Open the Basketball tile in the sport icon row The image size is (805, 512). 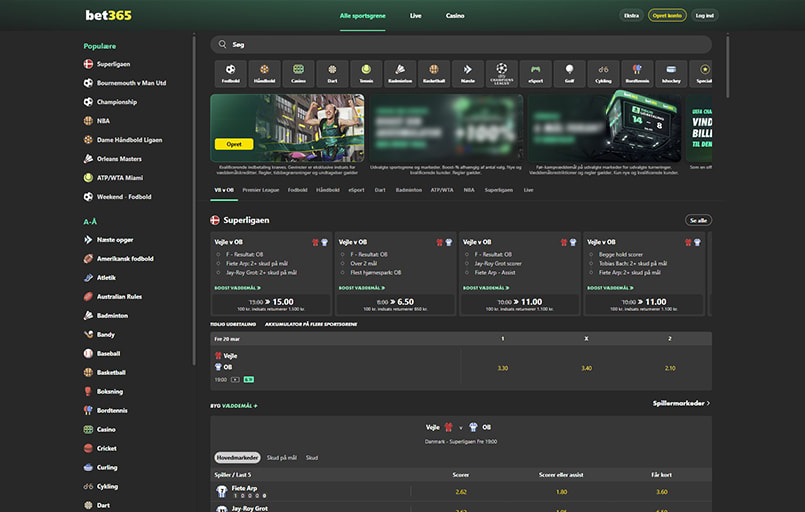tap(434, 73)
